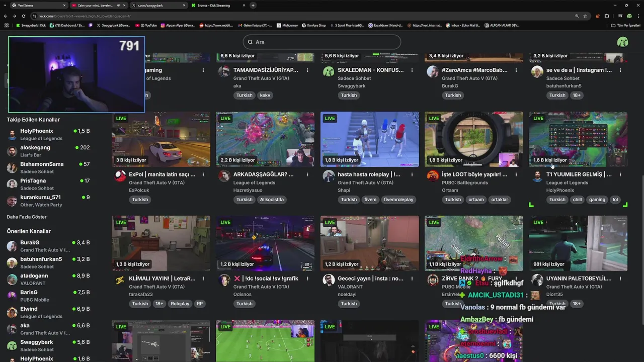Open three-dot menu for SKALEDMAN - KONFUS stream
The image size is (644, 362).
coord(412,70)
